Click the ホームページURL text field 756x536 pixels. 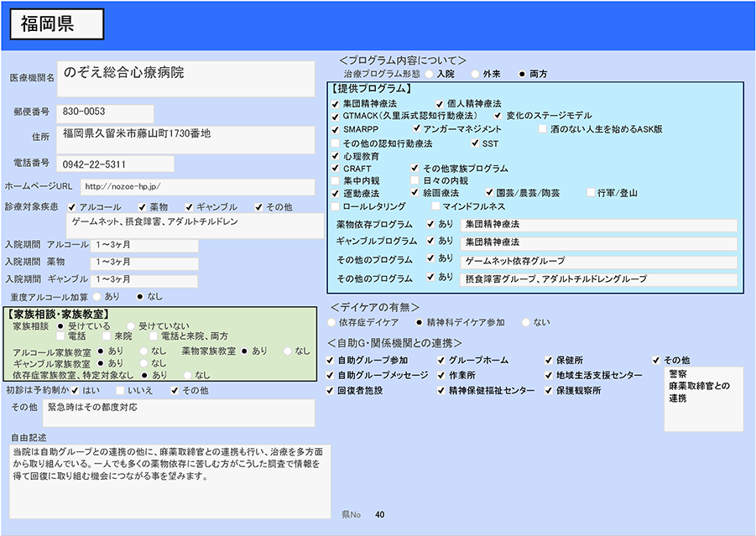click(x=197, y=186)
